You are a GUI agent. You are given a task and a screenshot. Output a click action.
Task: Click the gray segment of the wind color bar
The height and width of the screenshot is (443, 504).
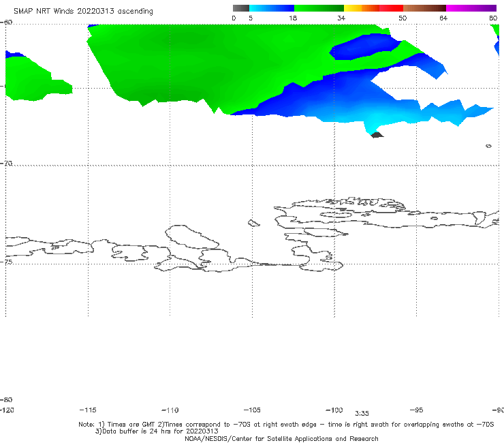241,8
